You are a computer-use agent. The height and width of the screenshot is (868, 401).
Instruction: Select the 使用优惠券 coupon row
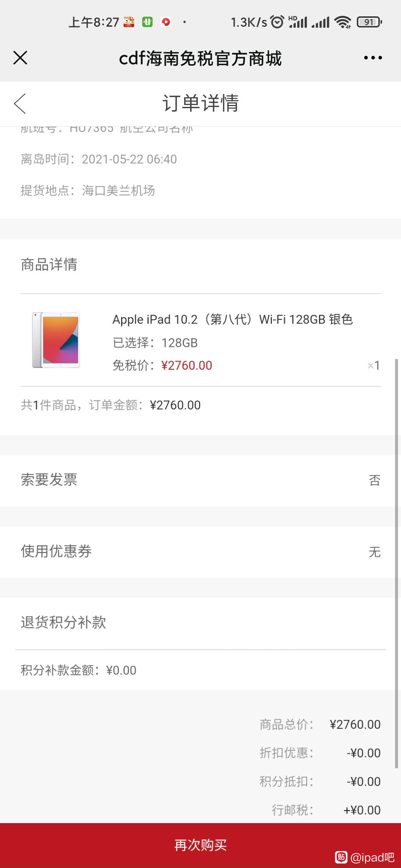(x=200, y=552)
